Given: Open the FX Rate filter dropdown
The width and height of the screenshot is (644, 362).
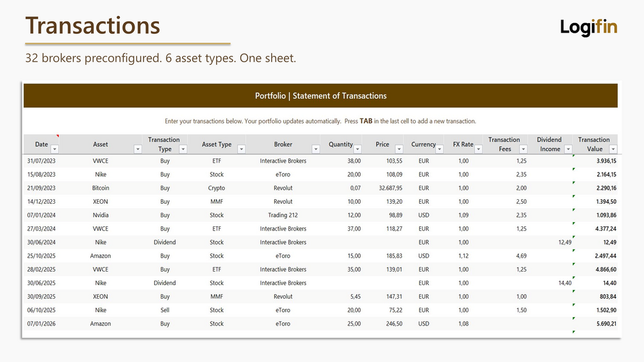Looking at the screenshot, I should [x=478, y=149].
